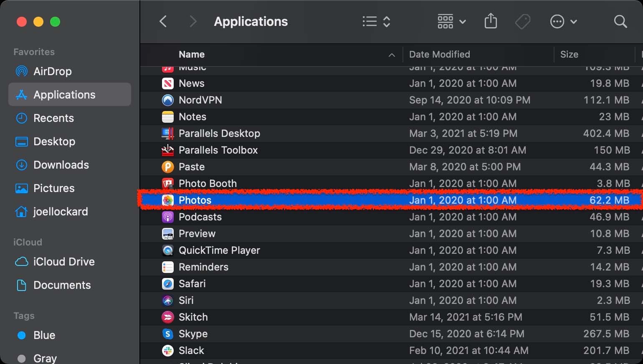Click the Siri app icon
Image resolution: width=643 pixels, height=364 pixels.
(x=167, y=301)
